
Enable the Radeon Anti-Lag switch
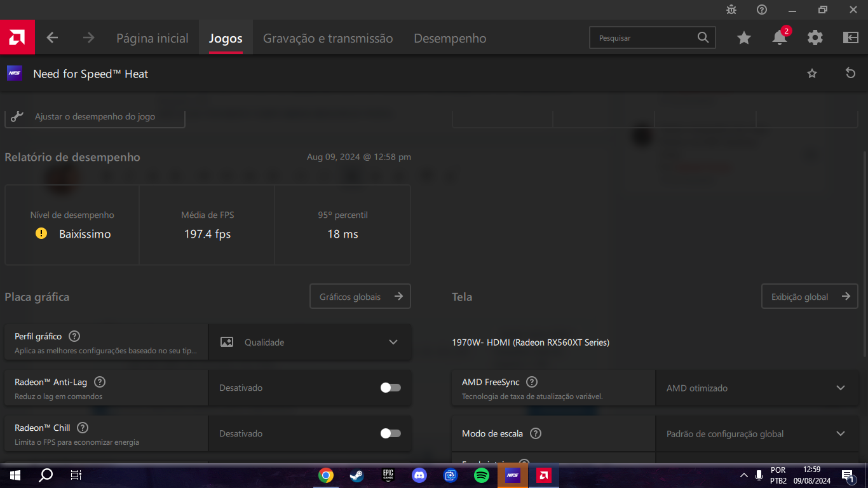click(390, 388)
